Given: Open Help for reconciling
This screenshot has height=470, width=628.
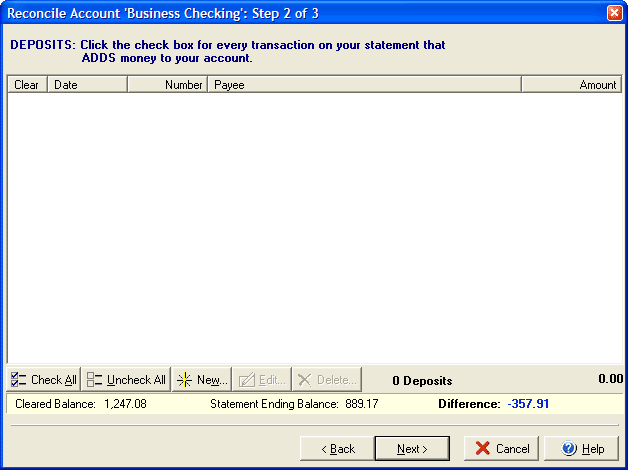Looking at the screenshot, I should [582, 449].
